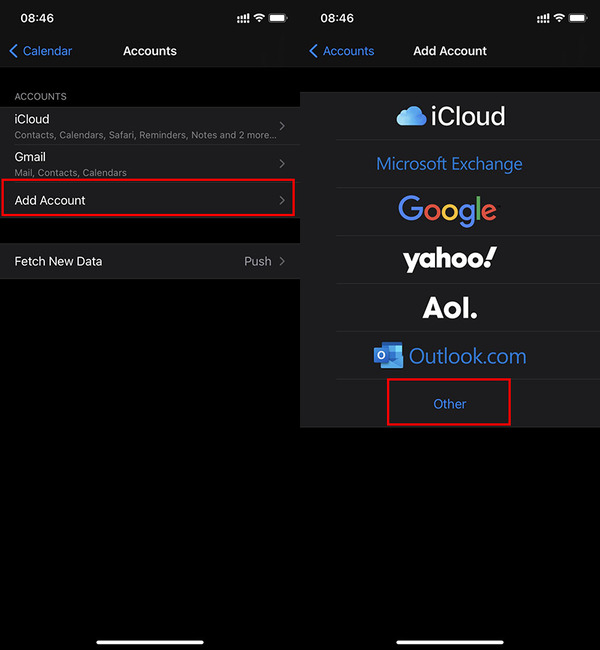Return to Accounts using back arrow
Viewport: 600px width, 650px height.
click(x=340, y=51)
